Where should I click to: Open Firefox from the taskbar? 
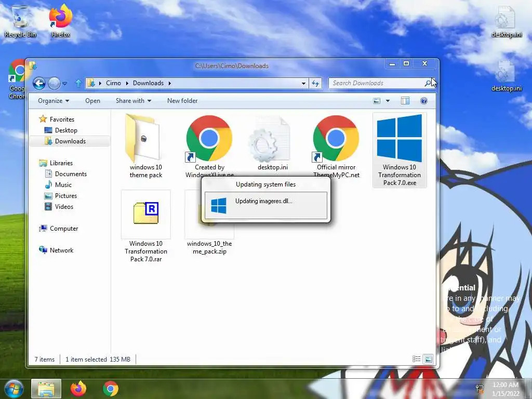pyautogui.click(x=78, y=389)
